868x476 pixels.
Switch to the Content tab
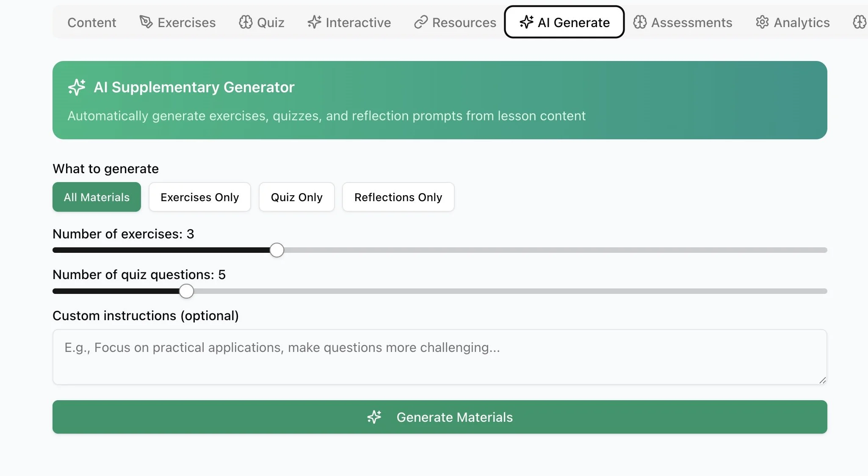coord(91,22)
